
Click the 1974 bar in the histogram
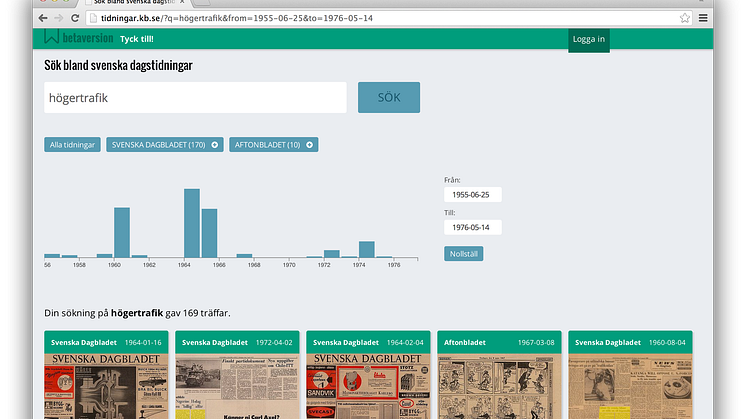(x=367, y=250)
